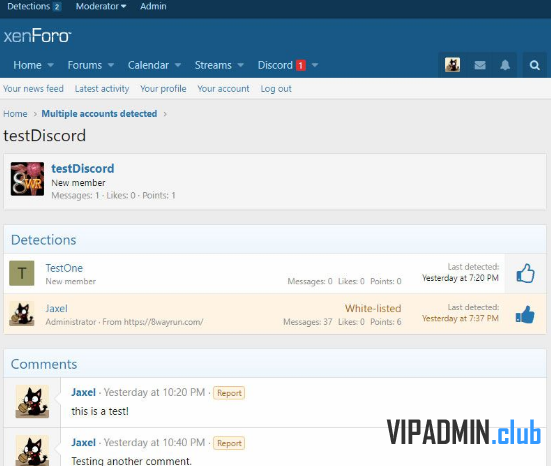Expand the Calendar tab dropdown arrow
This screenshot has height=466, width=551.
tap(178, 65)
